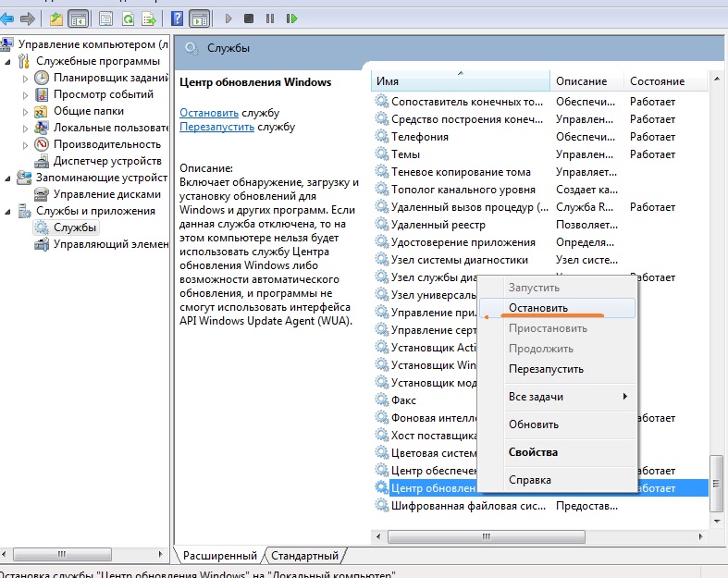
Task: Click the Локальные пользователи icon
Action: coord(42,128)
